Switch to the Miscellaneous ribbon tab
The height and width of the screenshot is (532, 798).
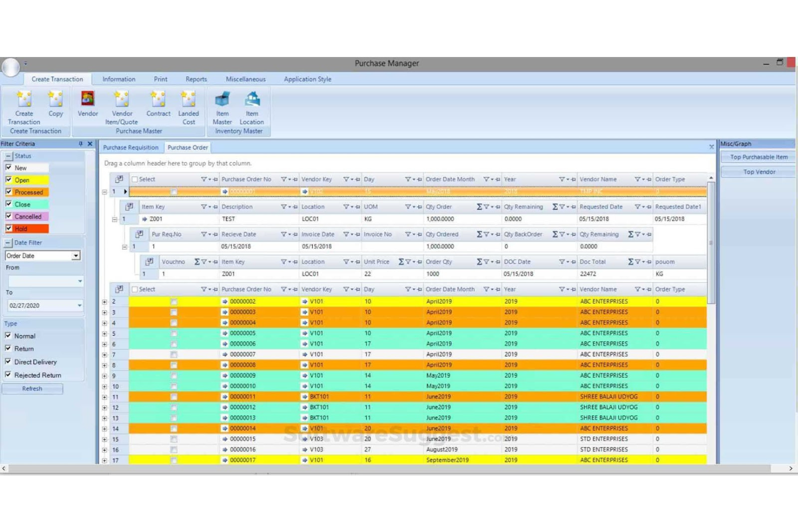tap(245, 79)
